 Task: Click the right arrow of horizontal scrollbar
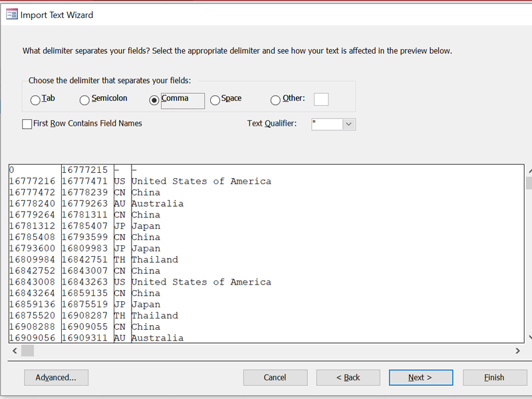click(x=518, y=350)
